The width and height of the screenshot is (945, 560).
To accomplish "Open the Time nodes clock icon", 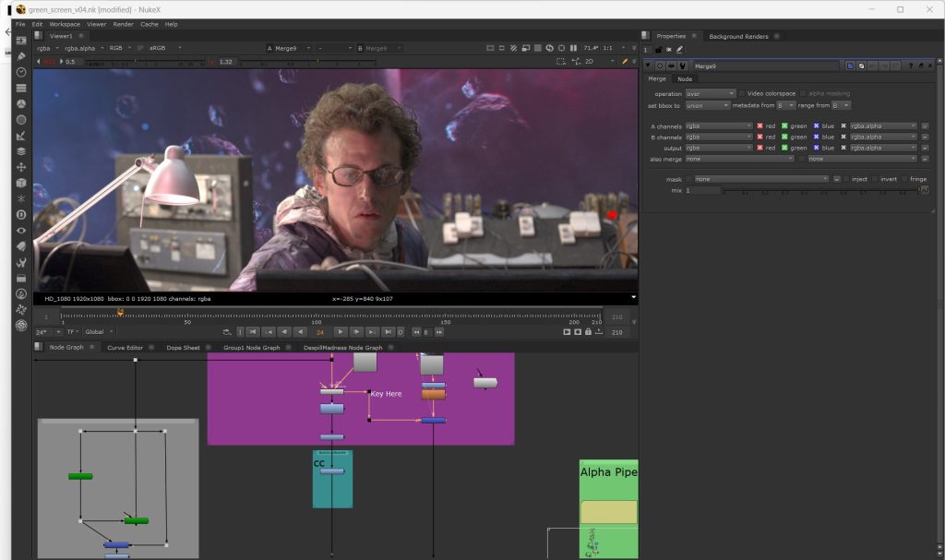I will [21, 72].
